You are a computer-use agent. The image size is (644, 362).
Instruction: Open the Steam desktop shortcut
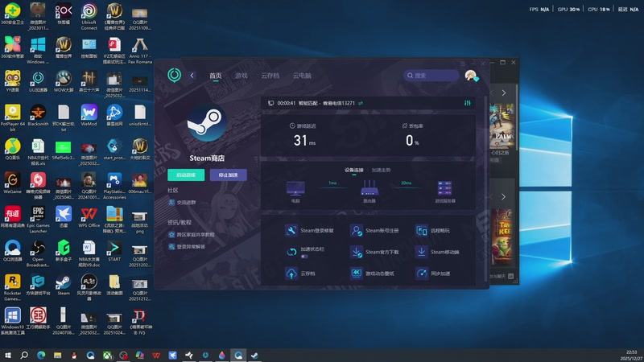[x=64, y=285]
